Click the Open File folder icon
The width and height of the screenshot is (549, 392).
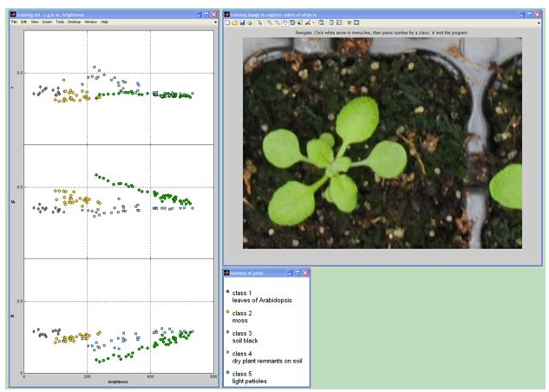tap(235, 23)
